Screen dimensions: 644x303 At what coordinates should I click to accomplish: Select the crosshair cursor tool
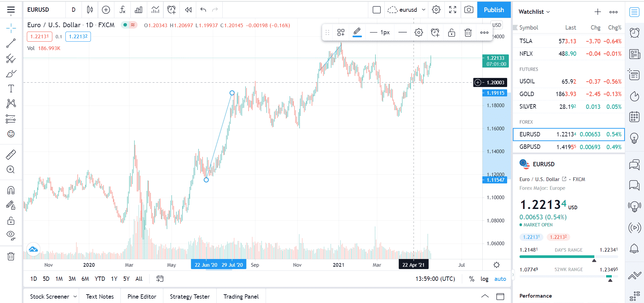[11, 29]
